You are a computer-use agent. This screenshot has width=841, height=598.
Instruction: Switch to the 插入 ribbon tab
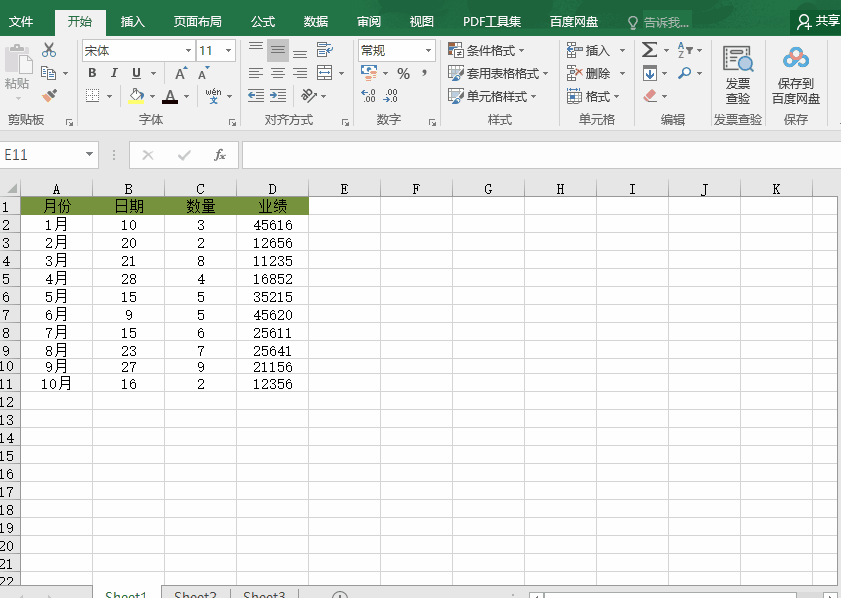[132, 21]
